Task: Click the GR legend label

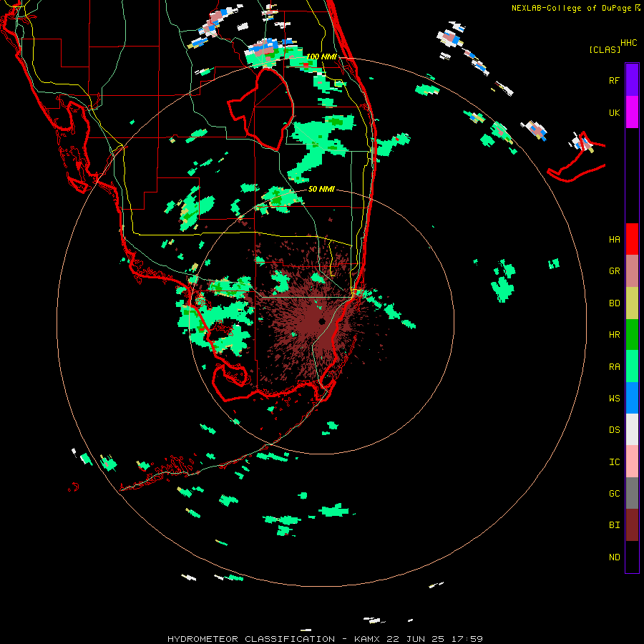Action: [x=614, y=271]
